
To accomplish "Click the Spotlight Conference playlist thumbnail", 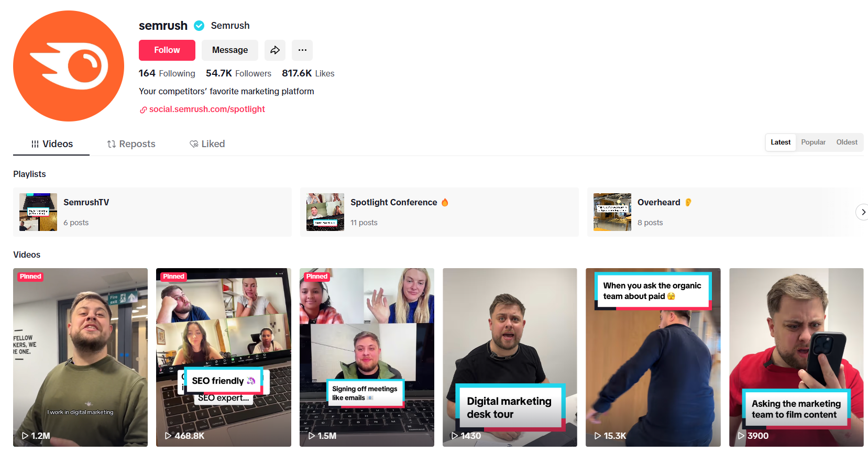I will coord(325,212).
